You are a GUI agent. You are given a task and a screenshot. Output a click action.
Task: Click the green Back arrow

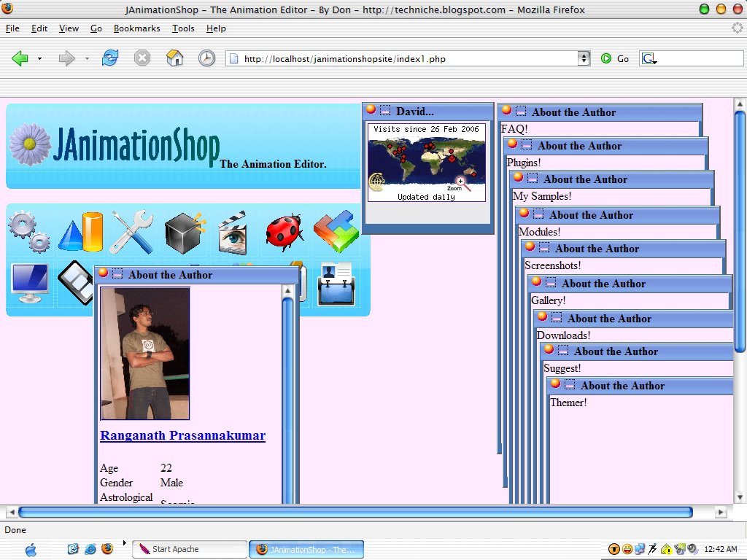pos(20,58)
